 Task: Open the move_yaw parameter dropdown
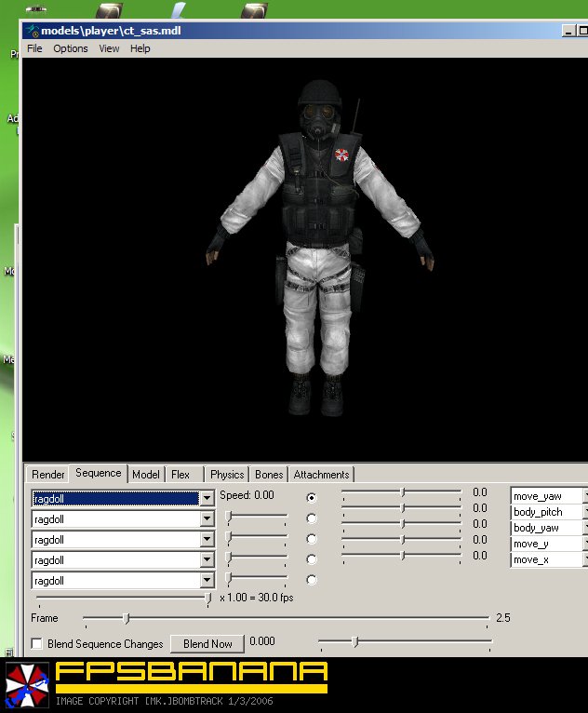point(585,496)
